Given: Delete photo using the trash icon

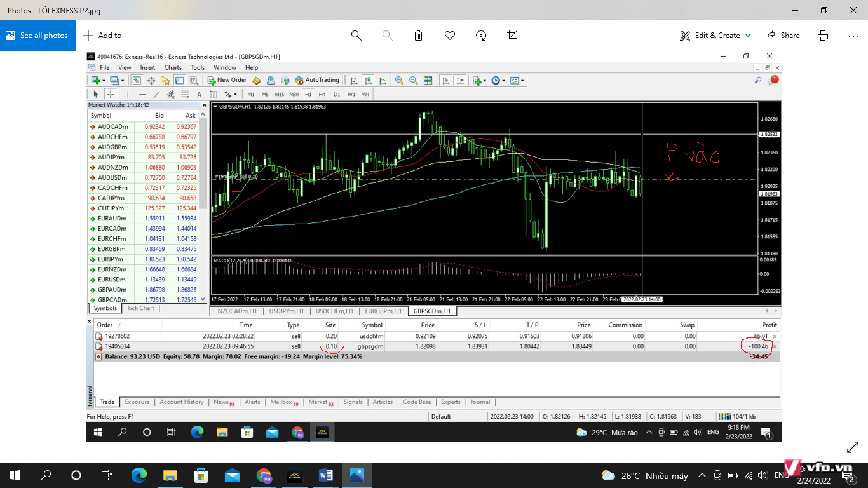Looking at the screenshot, I should (x=419, y=36).
